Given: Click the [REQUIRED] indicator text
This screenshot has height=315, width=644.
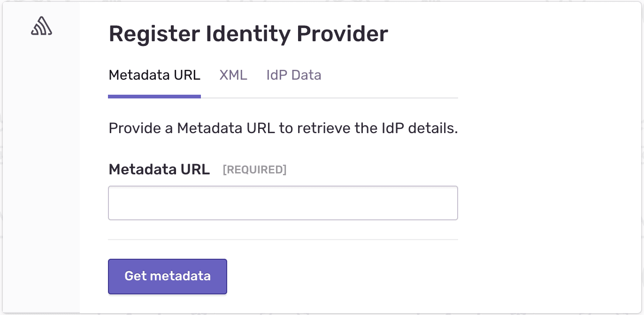Looking at the screenshot, I should (254, 170).
